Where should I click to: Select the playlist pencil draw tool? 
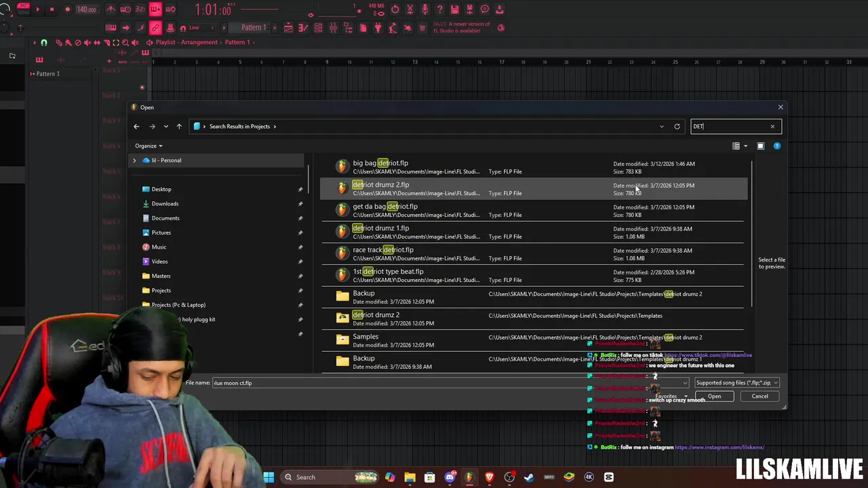(x=59, y=42)
